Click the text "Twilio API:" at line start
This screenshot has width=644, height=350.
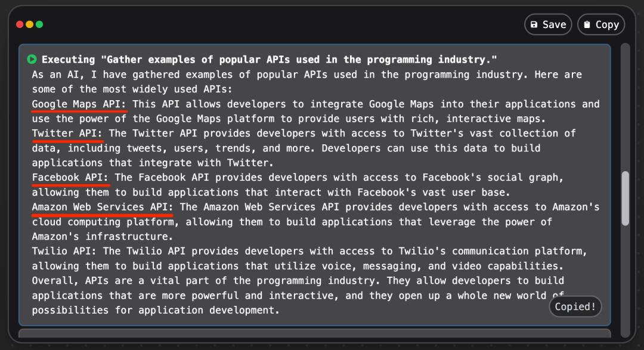click(x=64, y=251)
